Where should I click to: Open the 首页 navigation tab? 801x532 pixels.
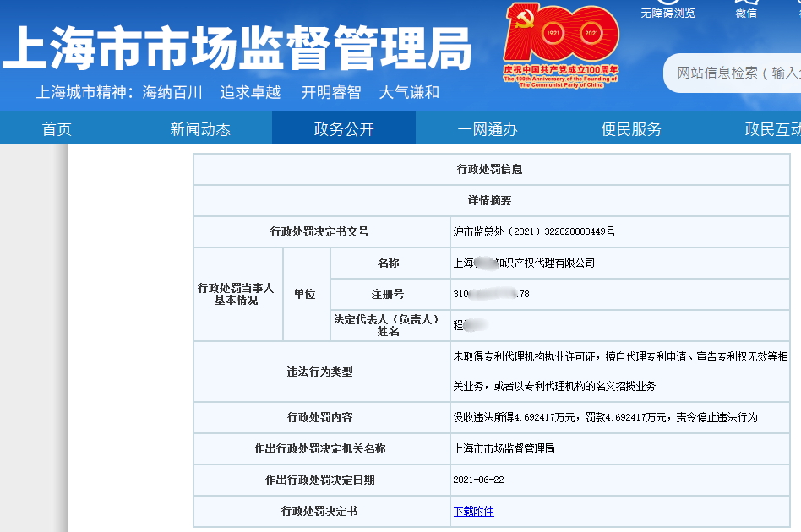[x=57, y=128]
